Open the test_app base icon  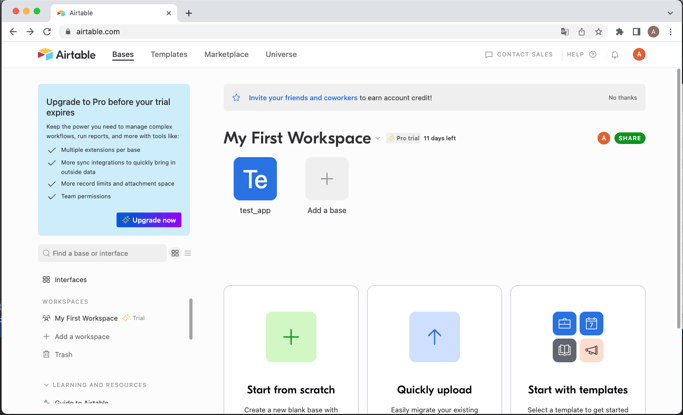coord(255,179)
